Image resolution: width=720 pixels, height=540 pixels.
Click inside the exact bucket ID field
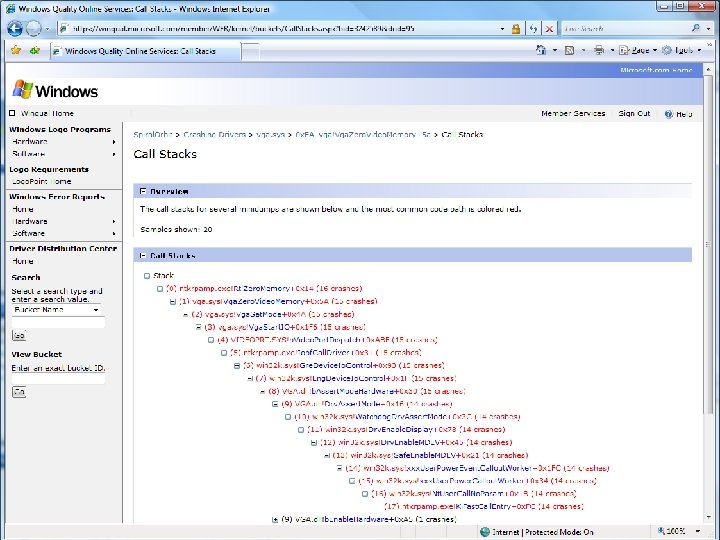click(58, 378)
